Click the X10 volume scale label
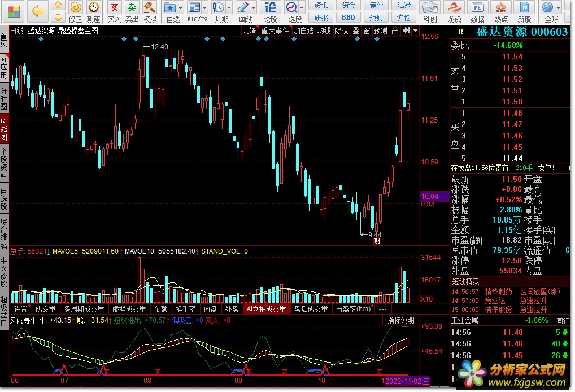The image size is (575, 392). coord(426,299)
